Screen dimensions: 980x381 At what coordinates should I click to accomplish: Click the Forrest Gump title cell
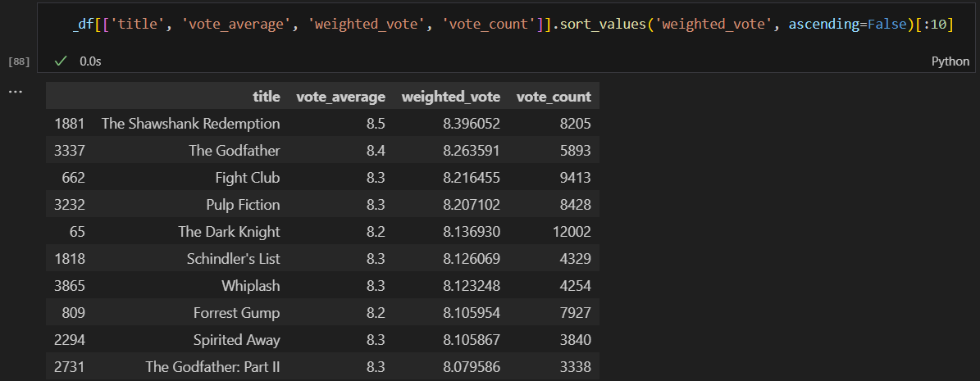(x=237, y=312)
